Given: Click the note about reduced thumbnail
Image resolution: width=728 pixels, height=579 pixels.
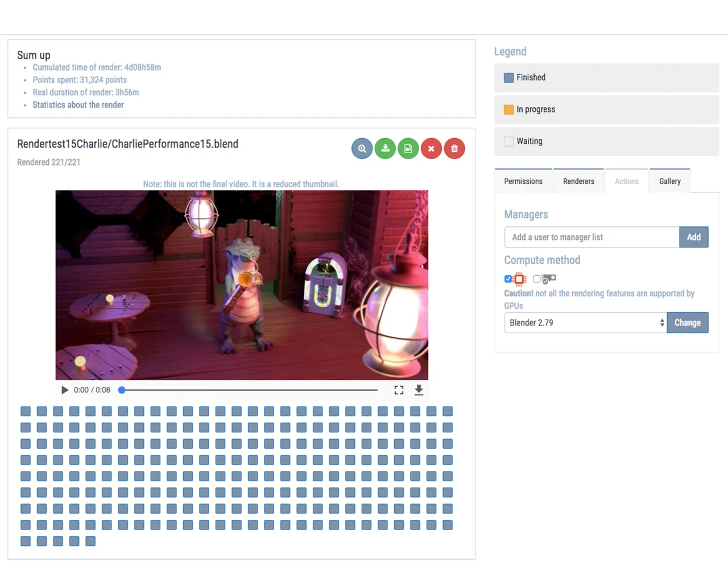Looking at the screenshot, I should tap(241, 184).
